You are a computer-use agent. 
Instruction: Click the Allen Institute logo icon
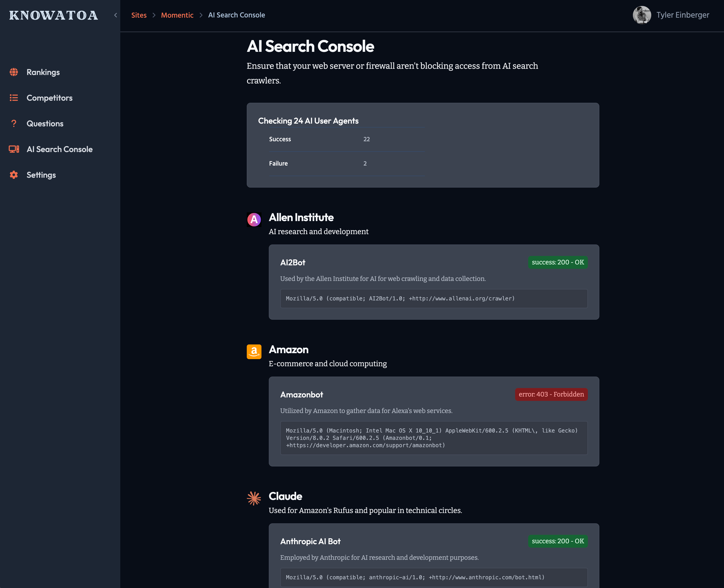[x=254, y=219]
